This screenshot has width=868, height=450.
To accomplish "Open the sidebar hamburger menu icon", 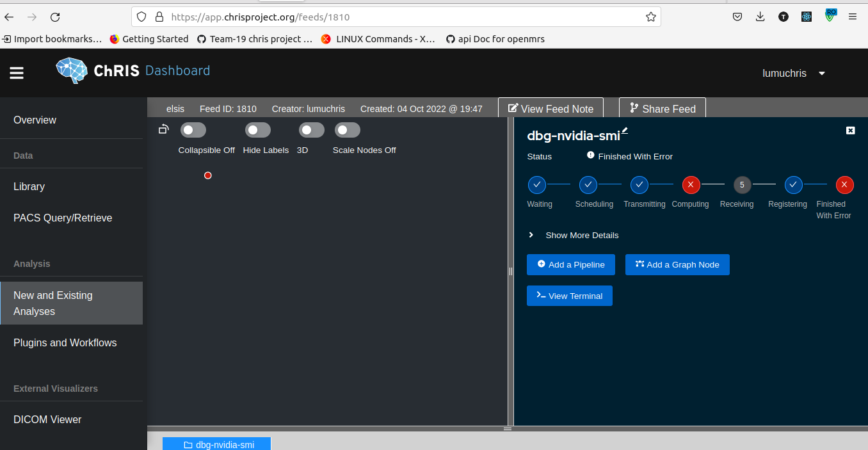I will (16, 72).
